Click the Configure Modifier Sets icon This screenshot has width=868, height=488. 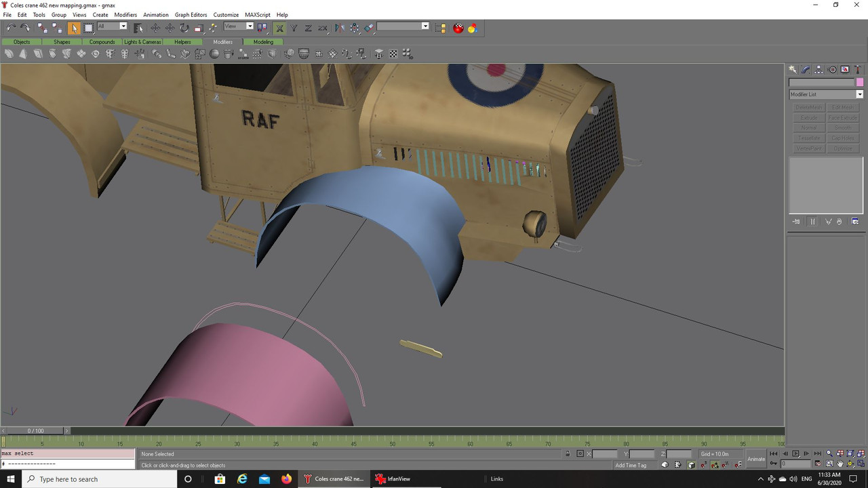[855, 222]
